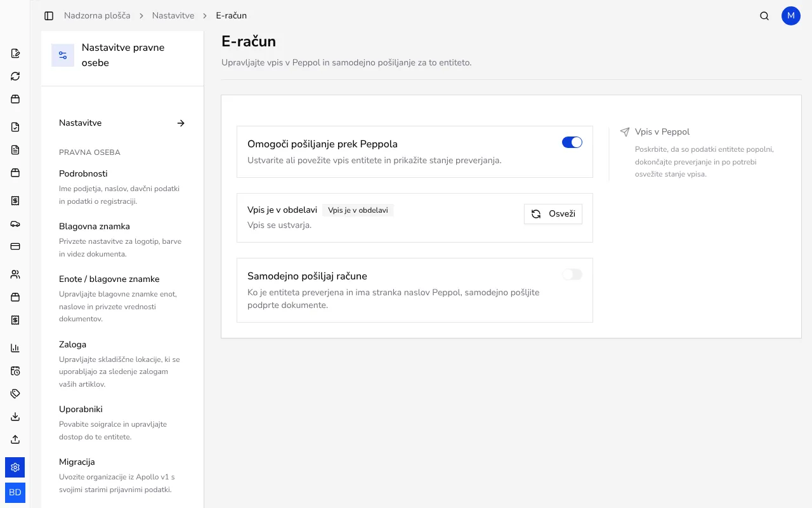
Task: Open the document with checkmark icon
Action: click(x=15, y=127)
